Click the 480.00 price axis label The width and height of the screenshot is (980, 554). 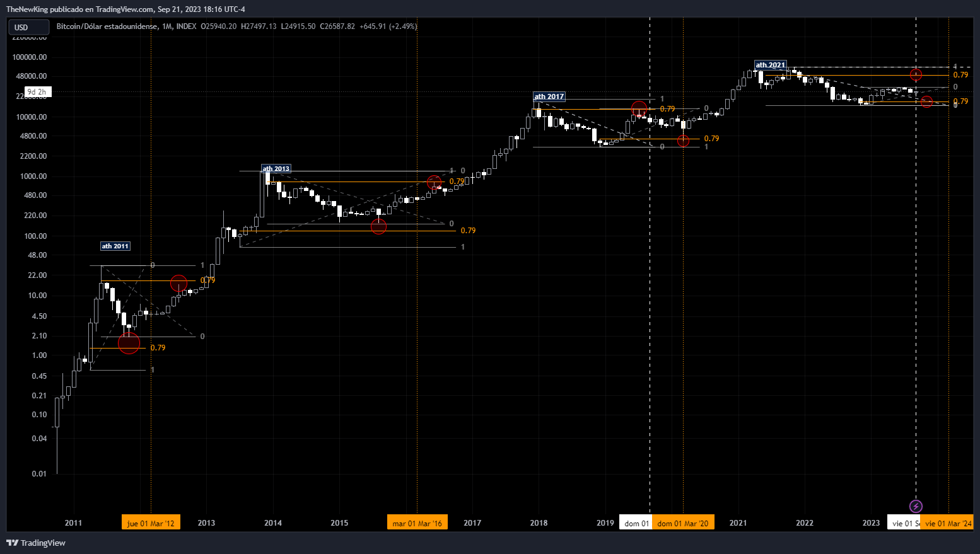pos(35,195)
